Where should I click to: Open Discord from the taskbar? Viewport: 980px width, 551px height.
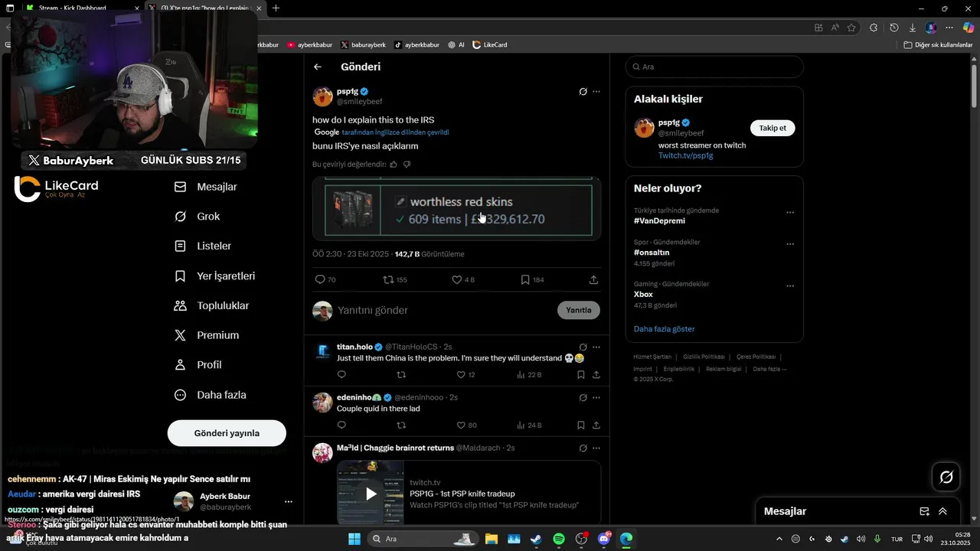[603, 539]
